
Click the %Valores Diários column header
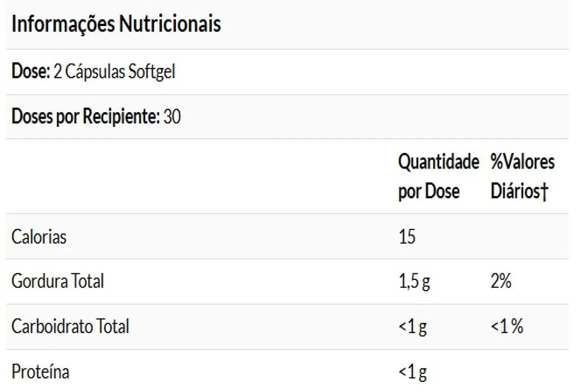pos(522,176)
